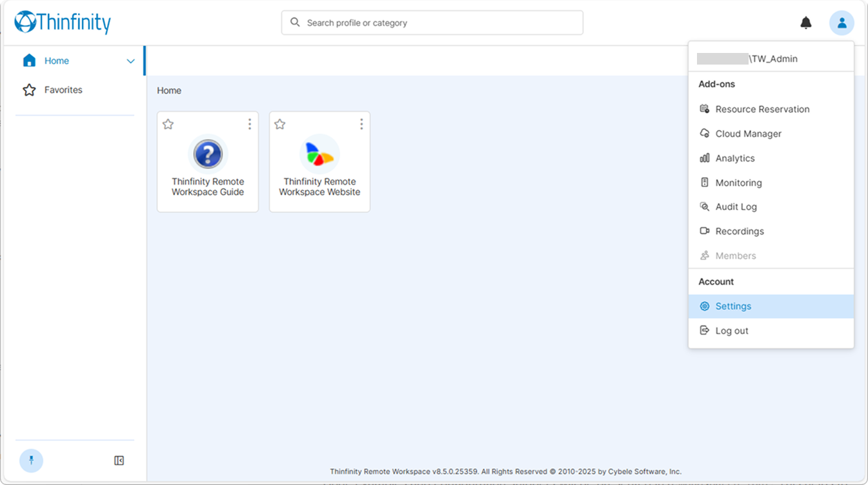Viewport: 868px width, 485px height.
Task: Focus the search profile or category field
Action: click(x=439, y=23)
